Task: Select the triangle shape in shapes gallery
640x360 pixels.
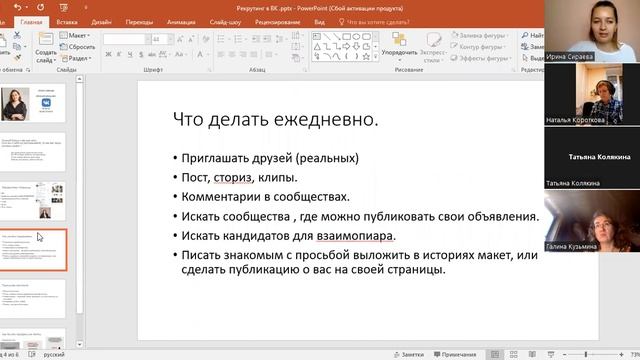Action: tap(317, 47)
